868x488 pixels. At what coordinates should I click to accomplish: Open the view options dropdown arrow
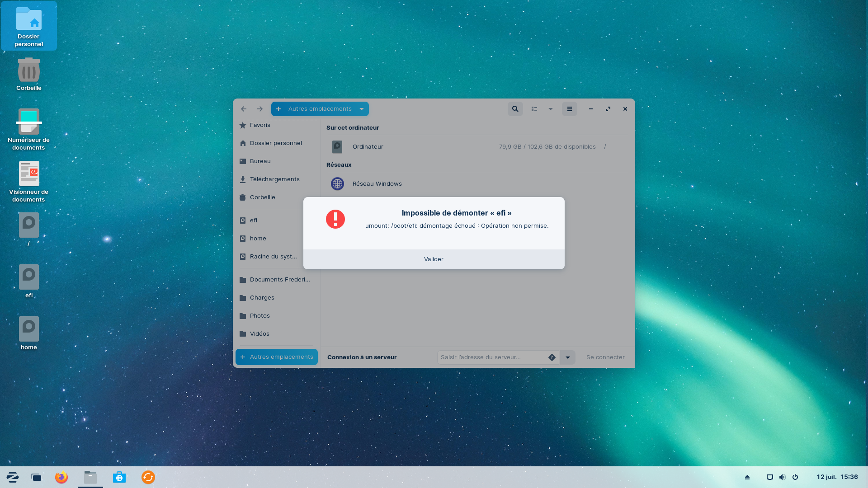click(x=551, y=109)
